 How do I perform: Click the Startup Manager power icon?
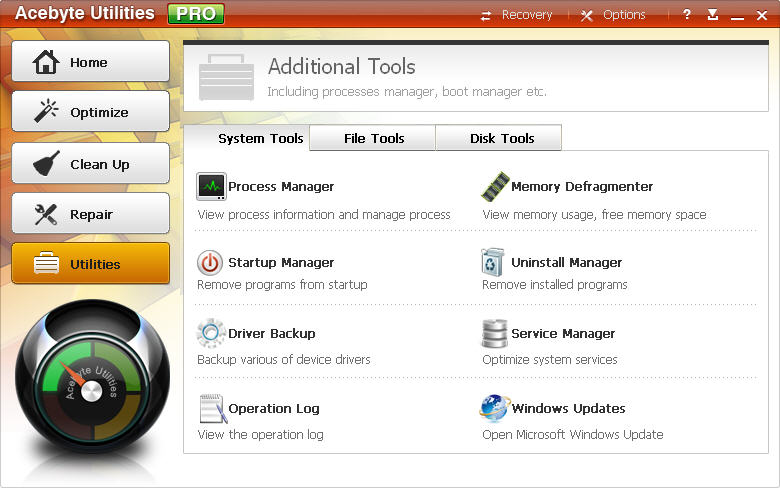210,263
